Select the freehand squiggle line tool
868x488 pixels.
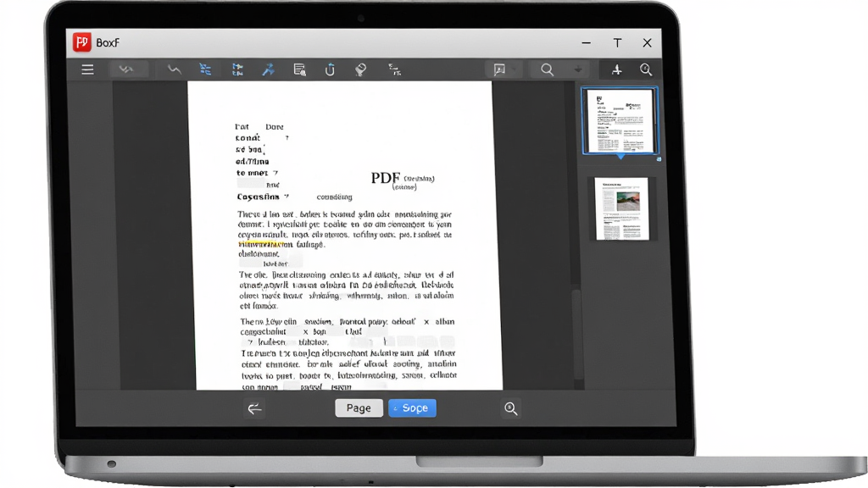pyautogui.click(x=175, y=69)
